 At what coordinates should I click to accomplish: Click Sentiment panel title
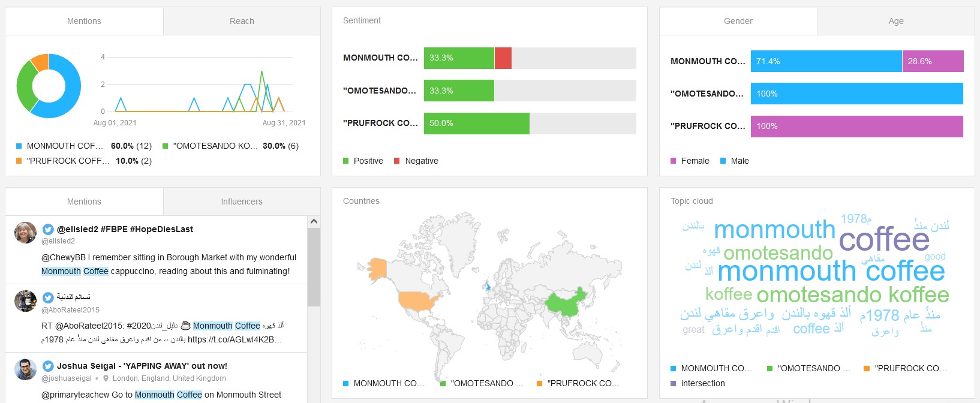362,20
